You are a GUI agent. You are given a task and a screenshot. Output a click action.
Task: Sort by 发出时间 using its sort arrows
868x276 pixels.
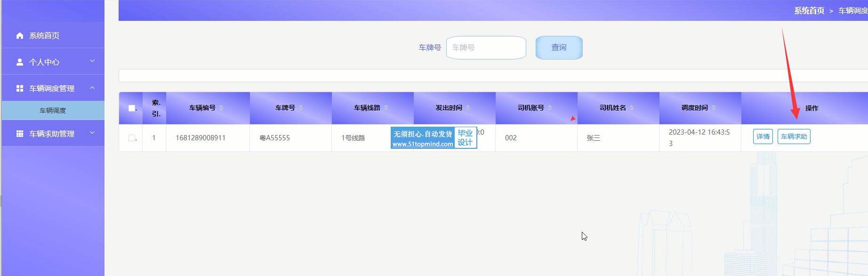[468, 108]
